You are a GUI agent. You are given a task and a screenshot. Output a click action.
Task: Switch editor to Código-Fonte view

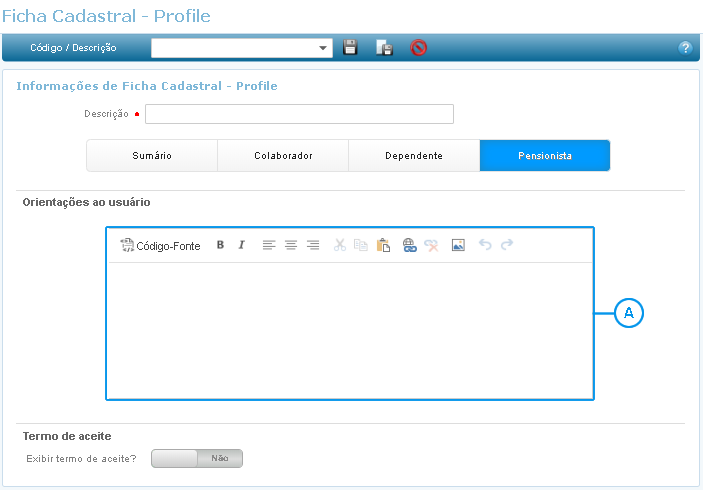tap(160, 245)
